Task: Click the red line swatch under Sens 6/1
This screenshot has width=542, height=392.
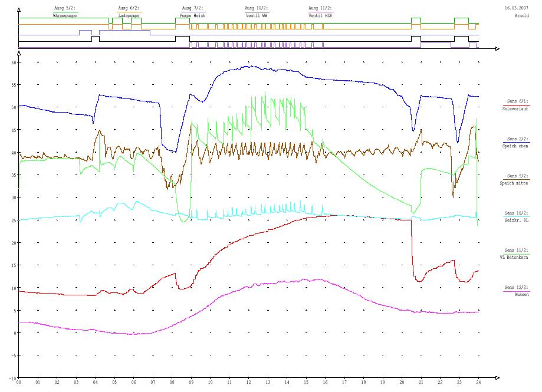Action: 517,105
